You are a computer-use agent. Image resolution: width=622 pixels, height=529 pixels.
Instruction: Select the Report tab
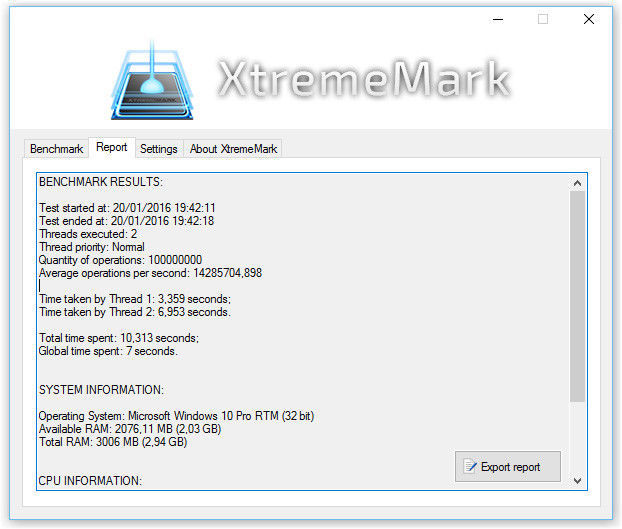pyautogui.click(x=111, y=147)
